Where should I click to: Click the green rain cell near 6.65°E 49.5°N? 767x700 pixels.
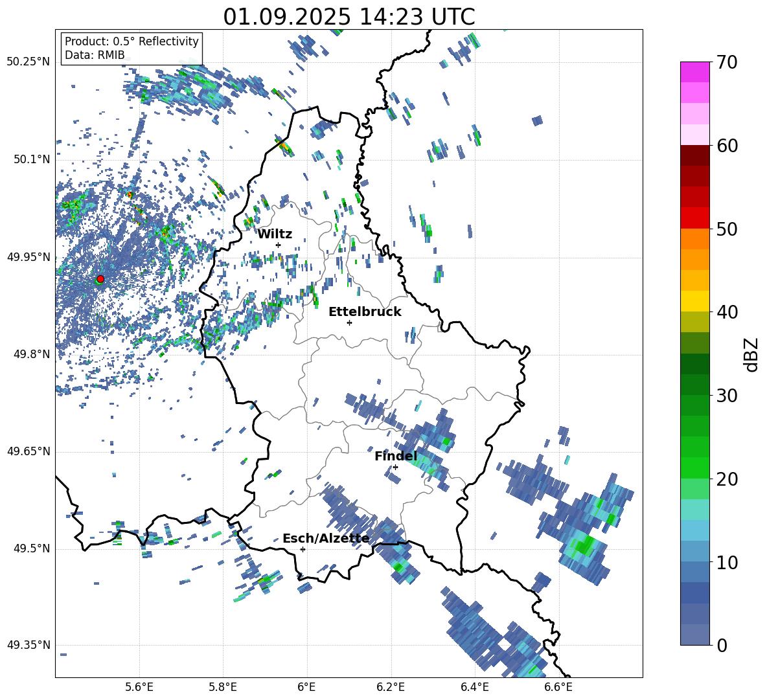click(584, 545)
